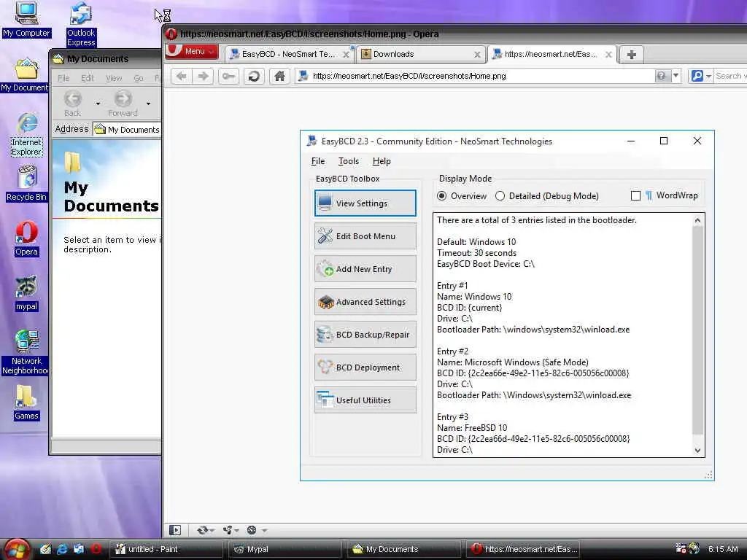Open EasyBCD's Help menu
This screenshot has width=747, height=560.
click(x=382, y=161)
